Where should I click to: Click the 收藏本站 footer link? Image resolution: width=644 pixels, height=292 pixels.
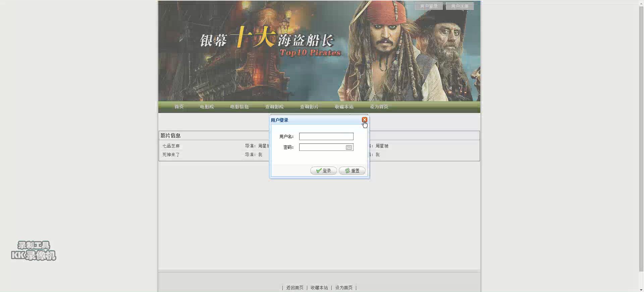pyautogui.click(x=319, y=288)
